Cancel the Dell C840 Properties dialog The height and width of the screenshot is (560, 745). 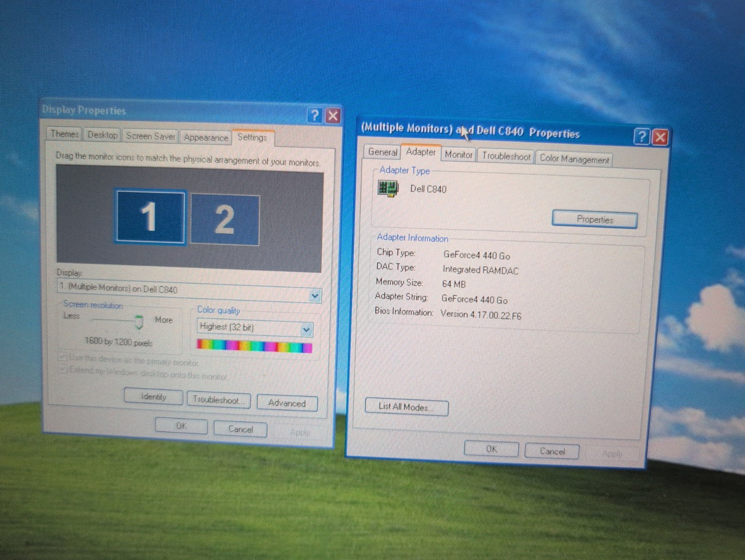click(x=552, y=451)
